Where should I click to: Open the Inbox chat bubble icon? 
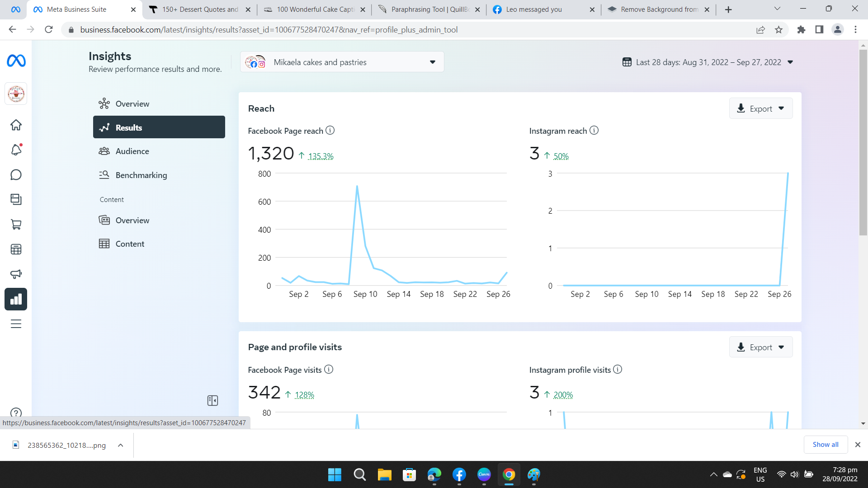(x=16, y=175)
